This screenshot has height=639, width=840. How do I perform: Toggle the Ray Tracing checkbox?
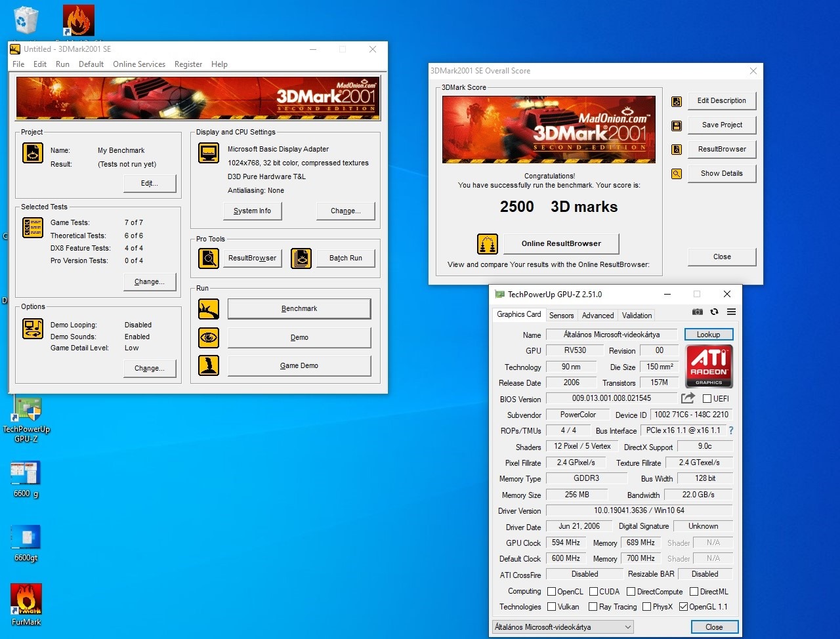tap(593, 607)
